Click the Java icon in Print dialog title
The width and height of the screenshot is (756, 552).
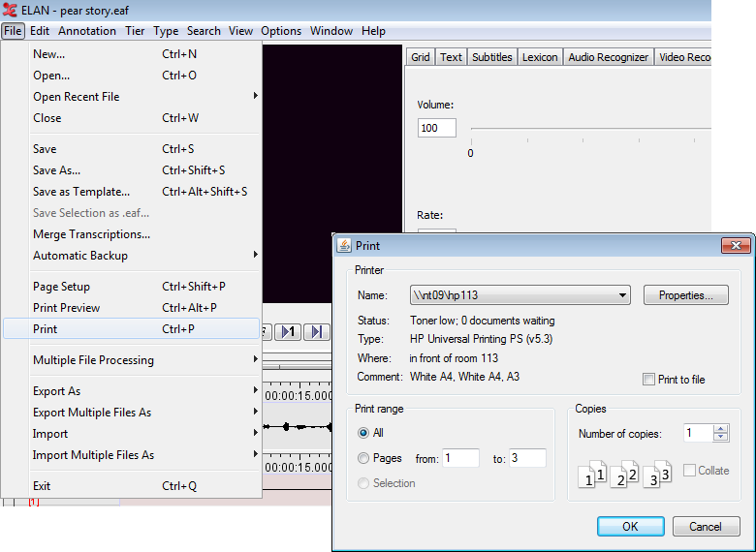pyautogui.click(x=344, y=246)
